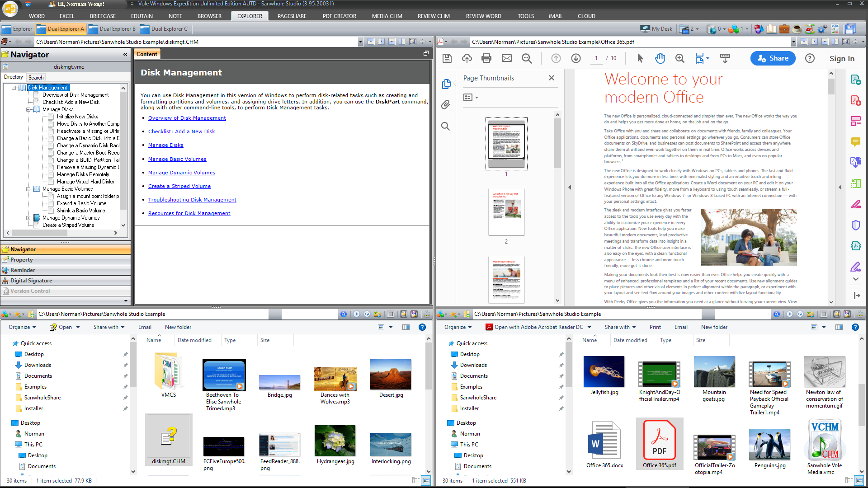Toggle preview pane in right file pane

pos(839,327)
